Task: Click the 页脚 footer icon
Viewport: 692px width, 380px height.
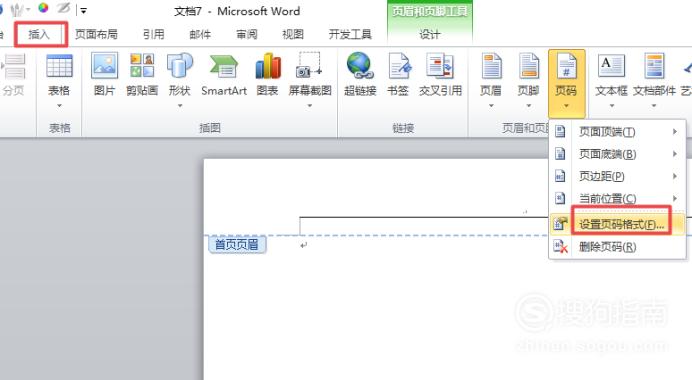Action: pos(529,66)
